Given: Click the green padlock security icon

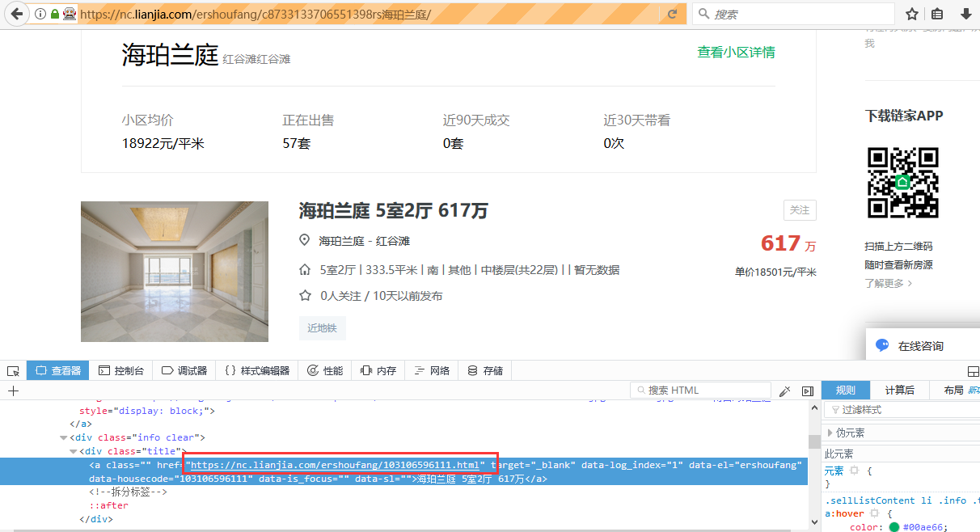Looking at the screenshot, I should (54, 14).
